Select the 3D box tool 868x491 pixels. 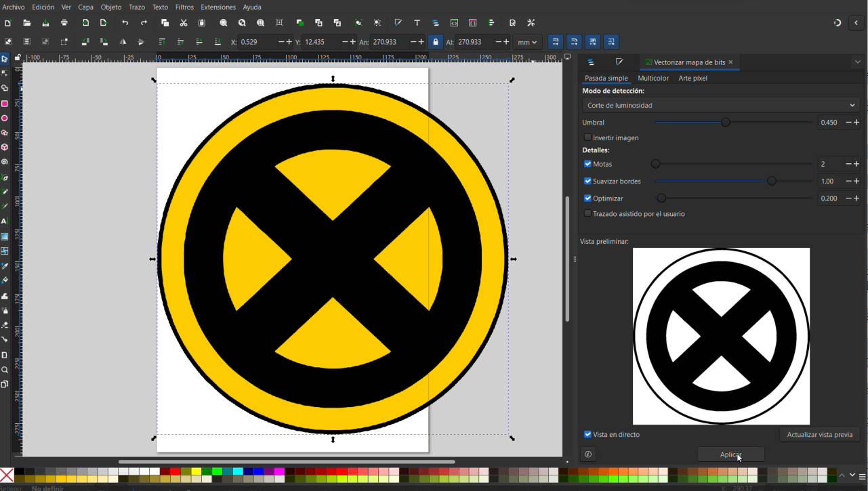5,147
